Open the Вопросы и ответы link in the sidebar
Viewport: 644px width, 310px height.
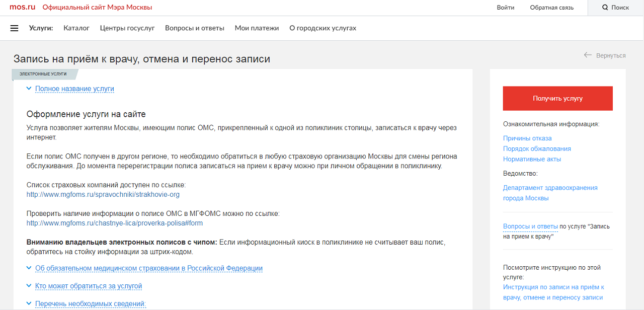pyautogui.click(x=530, y=226)
